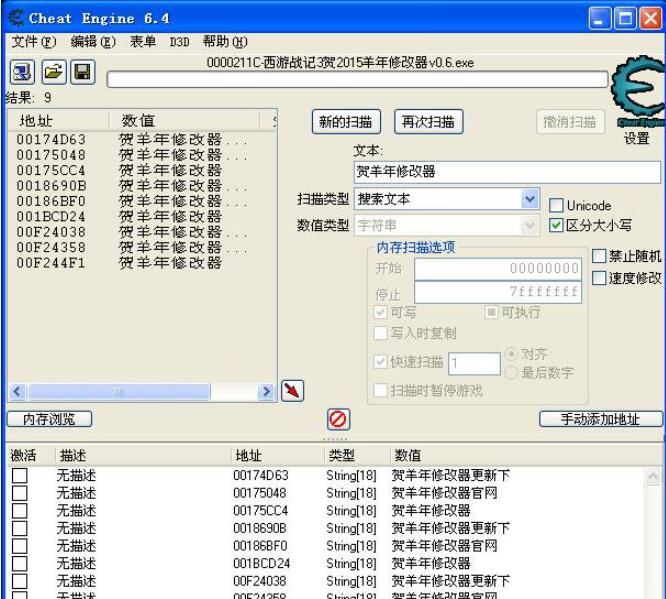The image size is (666, 599).
Task: Open the 表单 menu
Action: (143, 42)
